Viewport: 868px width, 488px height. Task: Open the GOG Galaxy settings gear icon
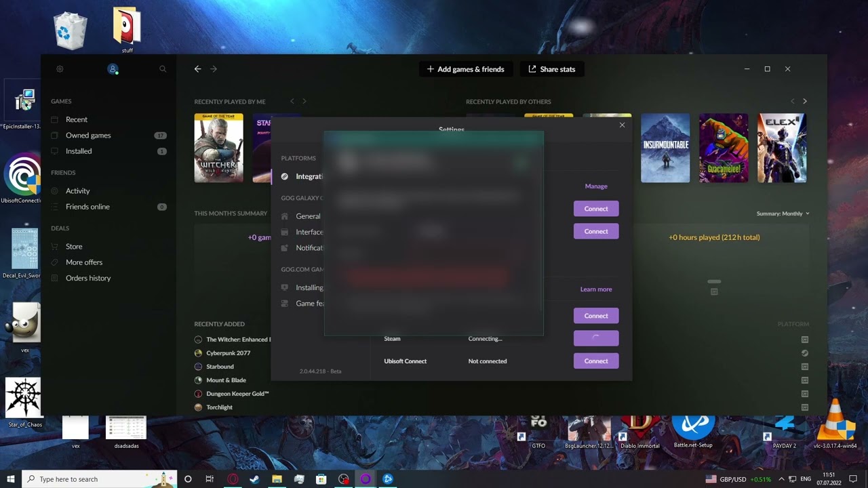[60, 69]
